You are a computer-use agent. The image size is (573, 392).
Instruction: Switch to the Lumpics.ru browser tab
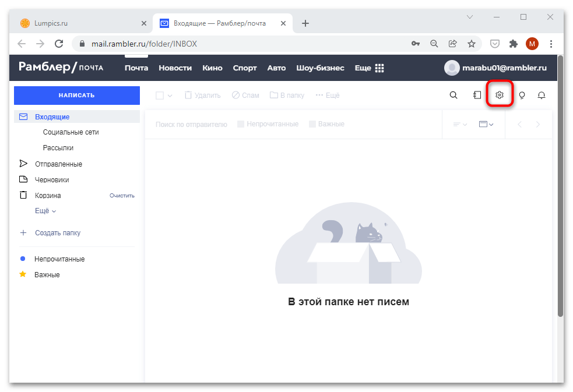[80, 23]
